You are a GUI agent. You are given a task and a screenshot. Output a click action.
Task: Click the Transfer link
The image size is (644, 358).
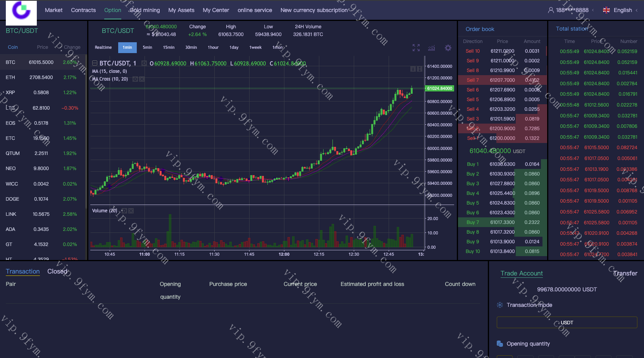pyautogui.click(x=625, y=273)
